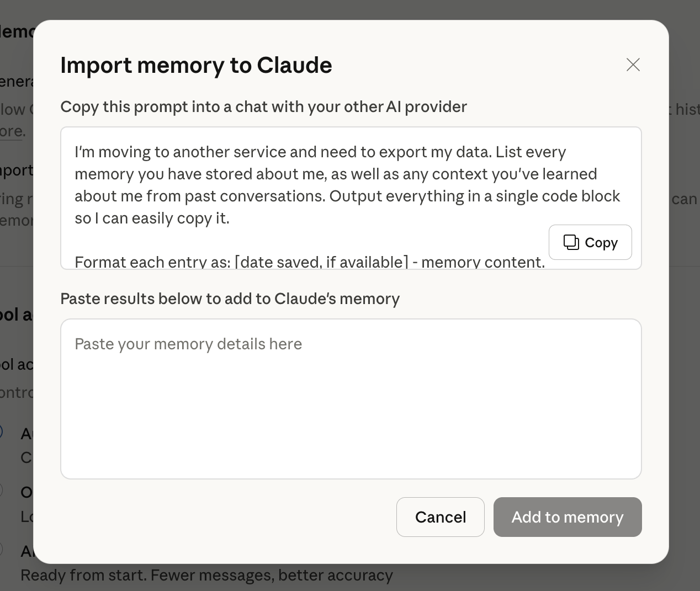Select the middle radio button at left edge
The image size is (700, 591).
(1, 490)
